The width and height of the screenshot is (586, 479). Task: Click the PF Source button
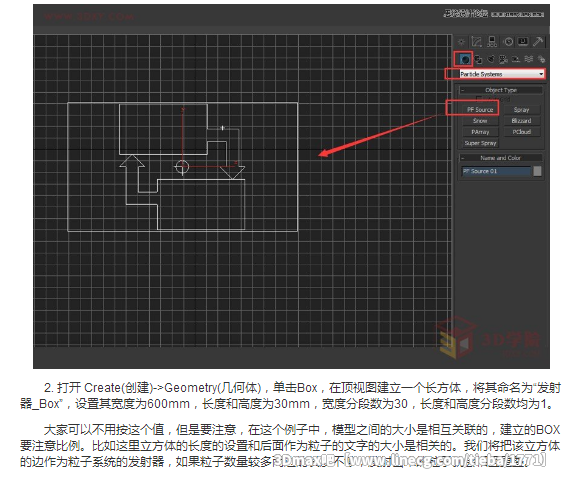(x=480, y=109)
